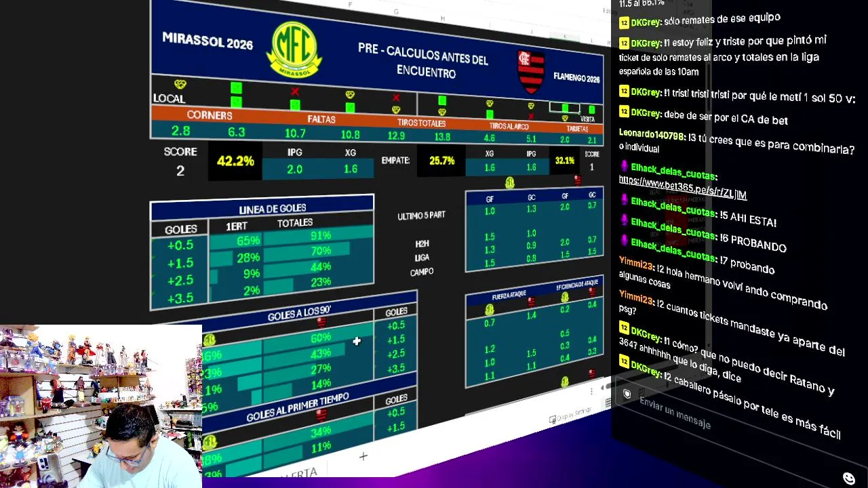This screenshot has height=488, width=868.
Task: Click the 32.1% visitor win probability
Action: tap(564, 161)
